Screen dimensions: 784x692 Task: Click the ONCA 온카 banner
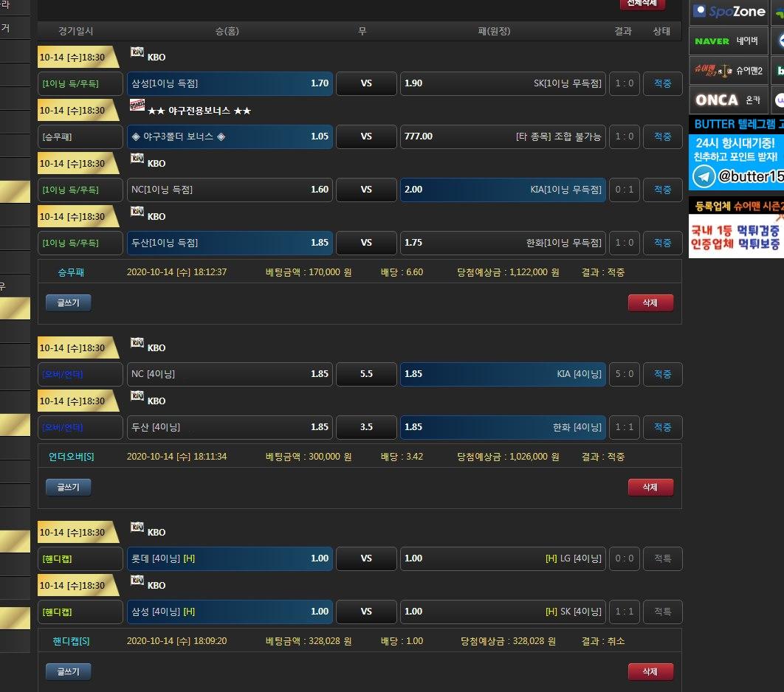(728, 100)
